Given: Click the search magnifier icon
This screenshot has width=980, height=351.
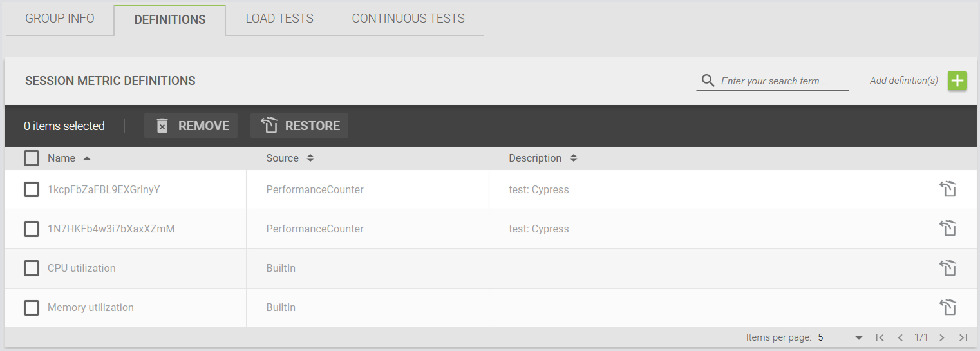Looking at the screenshot, I should click(708, 81).
